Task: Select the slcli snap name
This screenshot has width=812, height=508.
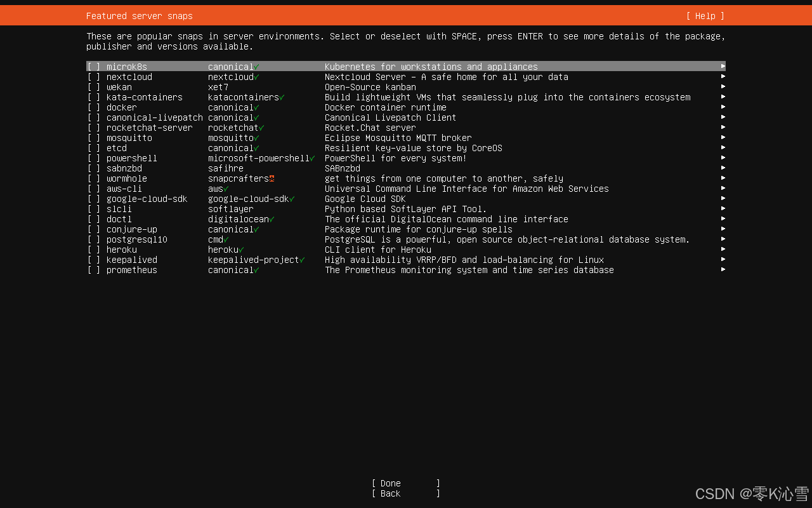Action: (x=119, y=209)
